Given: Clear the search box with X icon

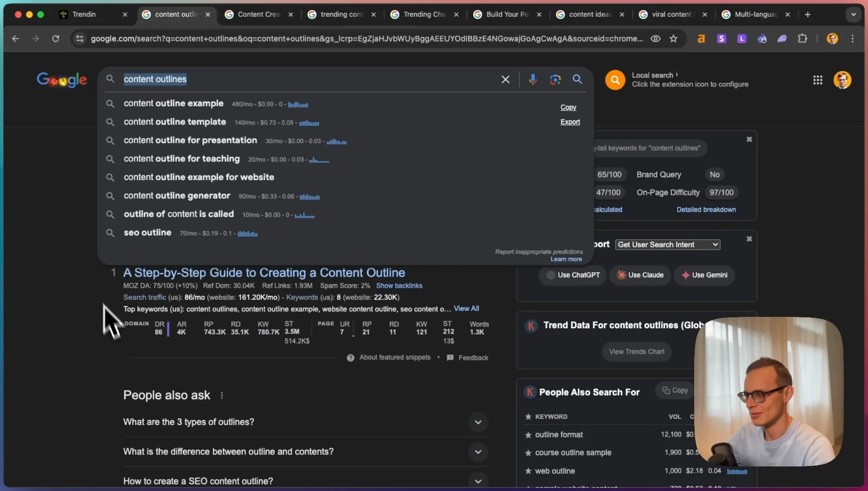Looking at the screenshot, I should click(505, 80).
